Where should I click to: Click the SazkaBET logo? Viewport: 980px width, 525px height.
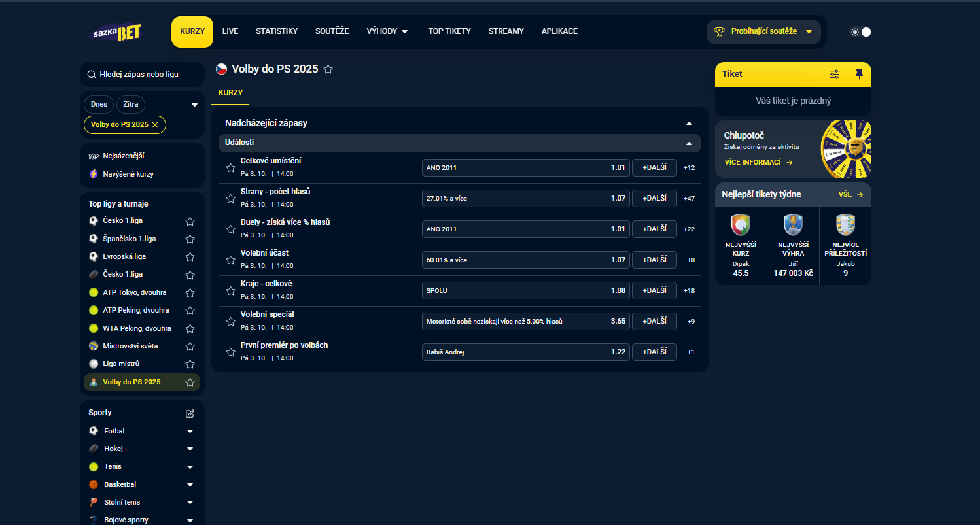114,32
